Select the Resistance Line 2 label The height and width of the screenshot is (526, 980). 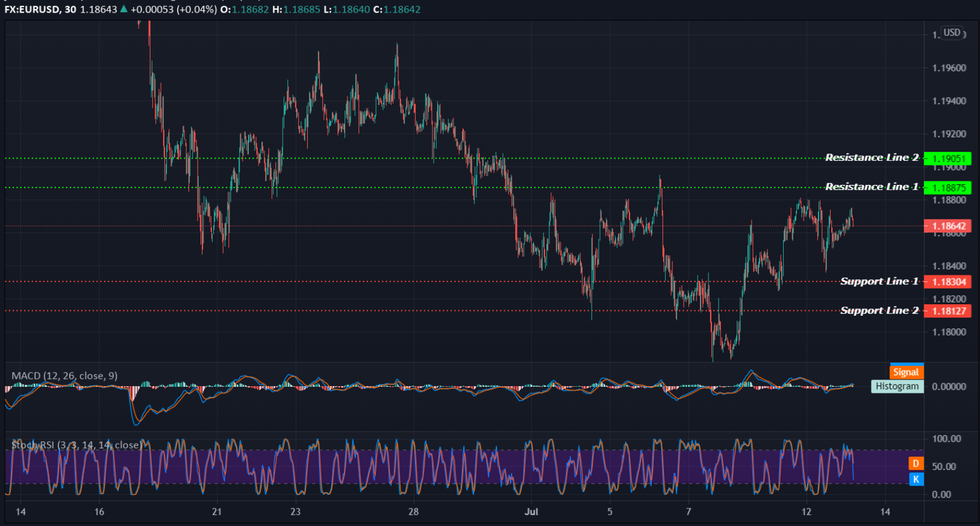click(x=872, y=157)
